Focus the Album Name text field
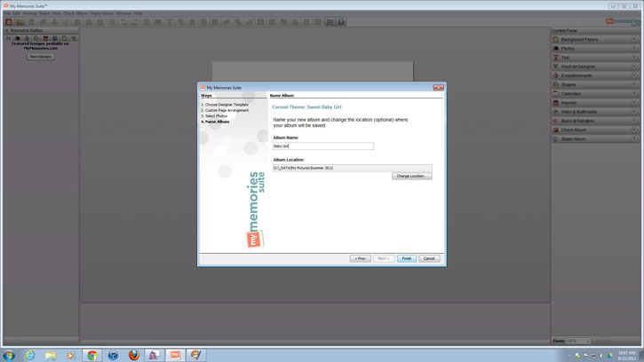This screenshot has width=644, height=362. (x=323, y=146)
